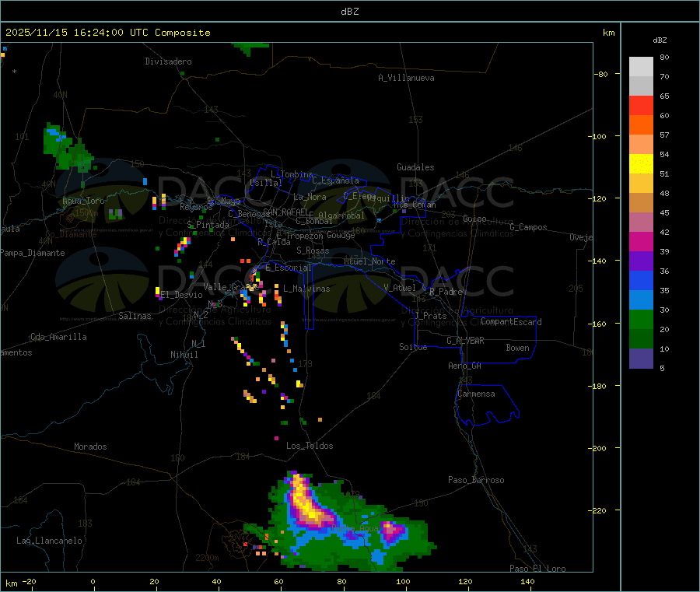Click the dBZ title at top
This screenshot has width=700, height=592.
(349, 12)
